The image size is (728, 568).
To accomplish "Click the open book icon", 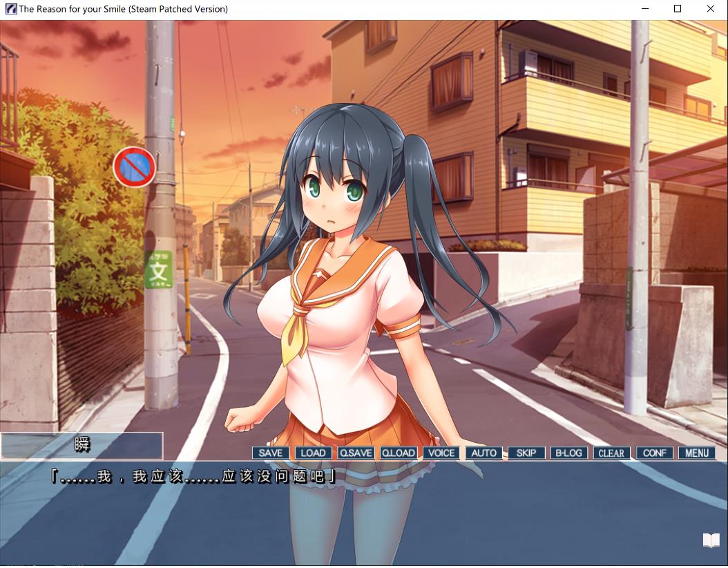I will point(711,540).
